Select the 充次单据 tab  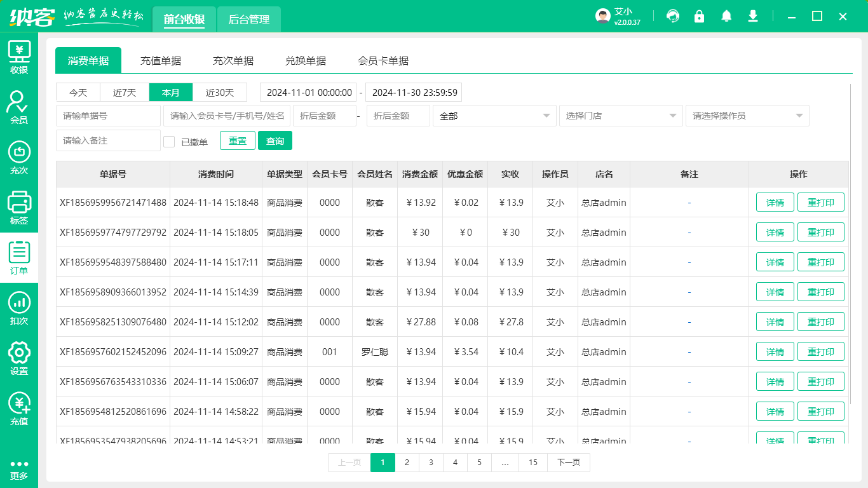[x=233, y=60]
